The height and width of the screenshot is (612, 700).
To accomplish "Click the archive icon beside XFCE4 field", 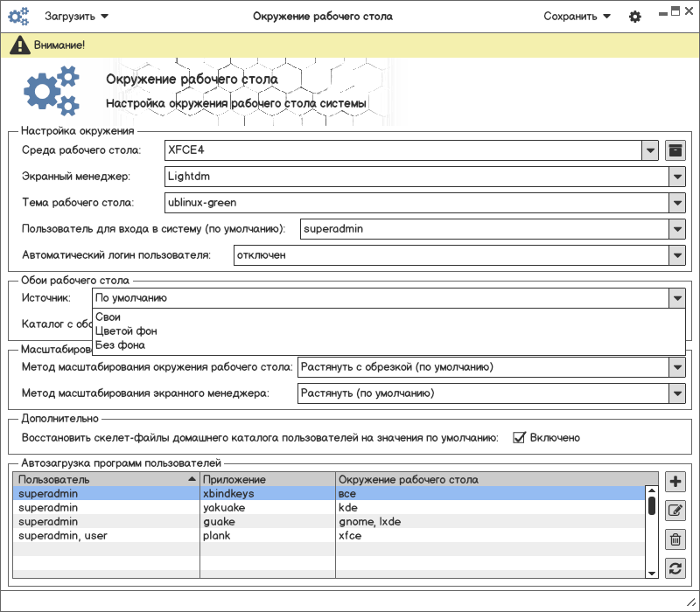I will pyautogui.click(x=675, y=150).
